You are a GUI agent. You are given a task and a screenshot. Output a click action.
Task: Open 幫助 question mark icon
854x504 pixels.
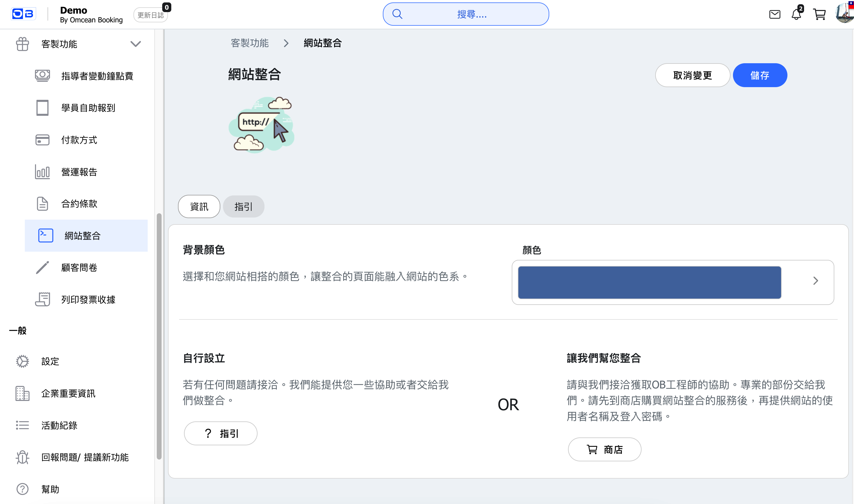[22, 489]
